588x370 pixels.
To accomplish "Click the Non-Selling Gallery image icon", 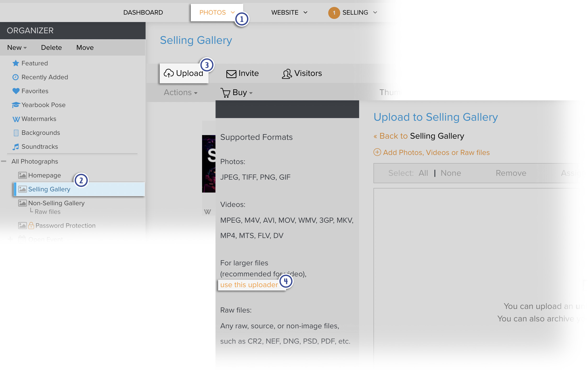I will coord(23,203).
